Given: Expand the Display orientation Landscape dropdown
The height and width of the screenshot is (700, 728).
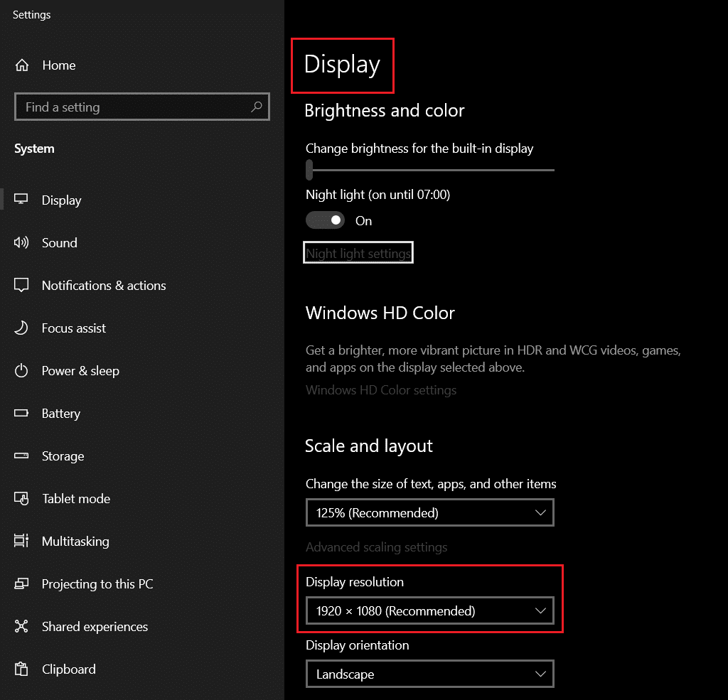Looking at the screenshot, I should [429, 674].
